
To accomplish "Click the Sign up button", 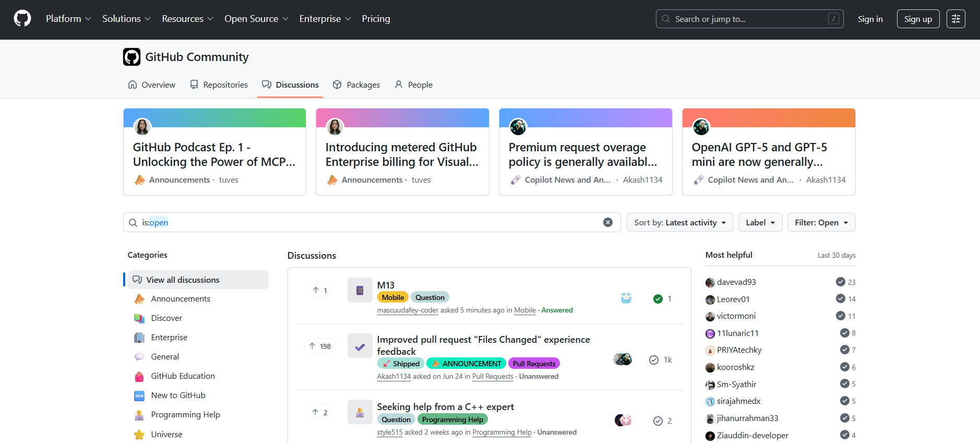I will click(x=918, y=19).
